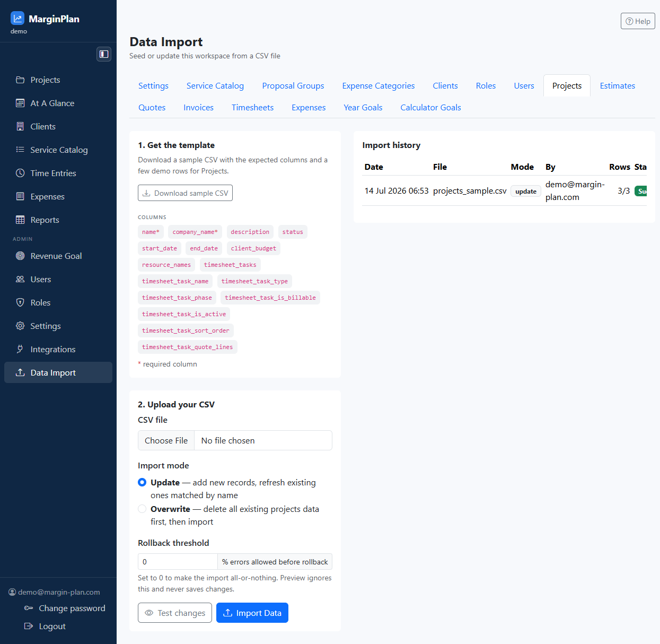Click the 3/3 rows value
This screenshot has height=644, width=660.
[x=623, y=191]
